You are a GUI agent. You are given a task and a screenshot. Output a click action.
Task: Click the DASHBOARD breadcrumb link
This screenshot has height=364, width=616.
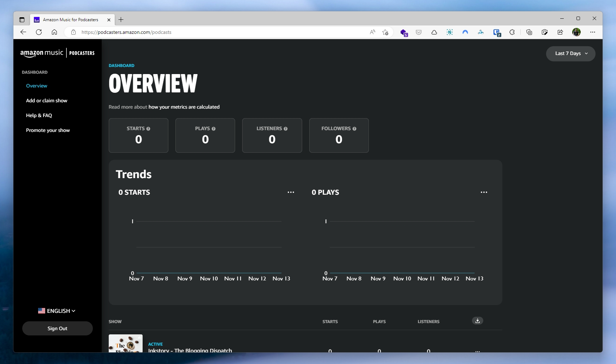(x=121, y=66)
